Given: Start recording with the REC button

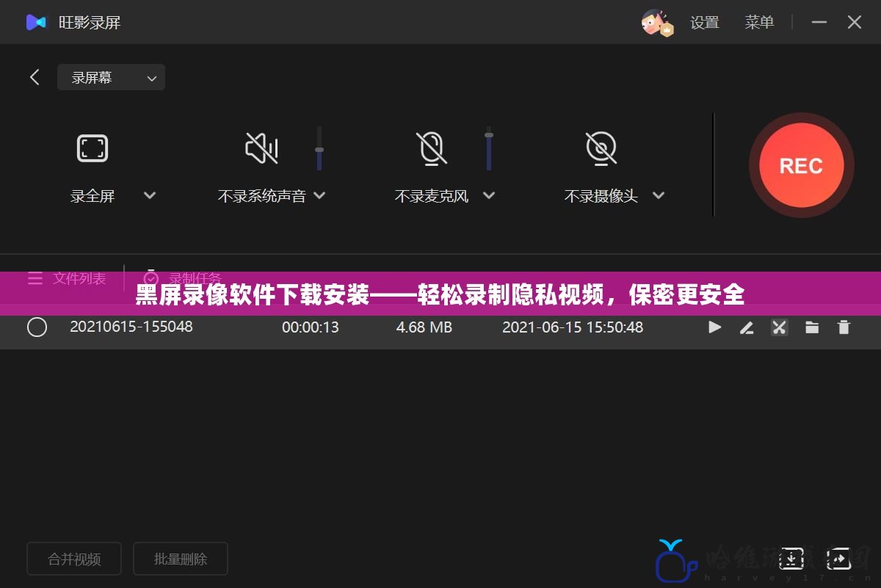Looking at the screenshot, I should [801, 165].
